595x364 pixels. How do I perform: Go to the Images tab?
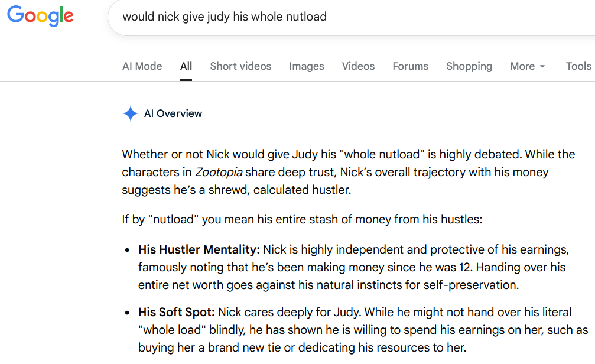(307, 66)
